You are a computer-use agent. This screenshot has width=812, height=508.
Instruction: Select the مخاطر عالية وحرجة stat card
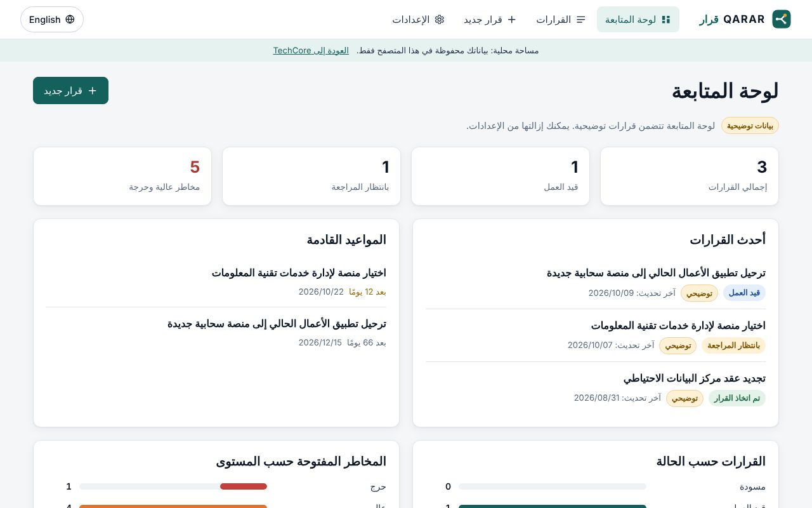click(122, 177)
